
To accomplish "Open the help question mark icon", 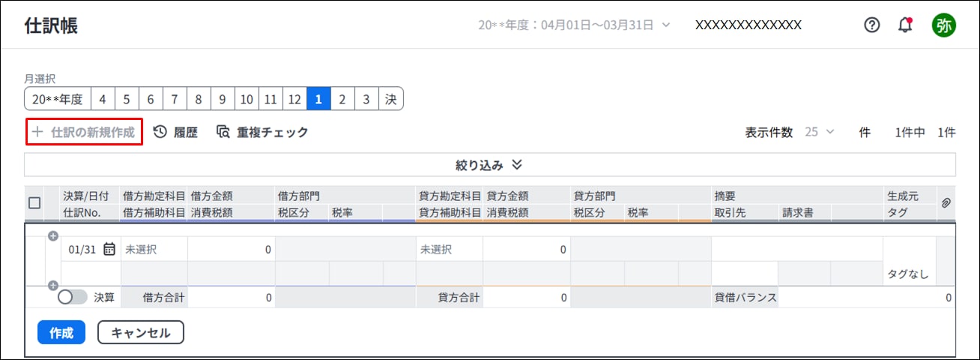I will tap(871, 25).
